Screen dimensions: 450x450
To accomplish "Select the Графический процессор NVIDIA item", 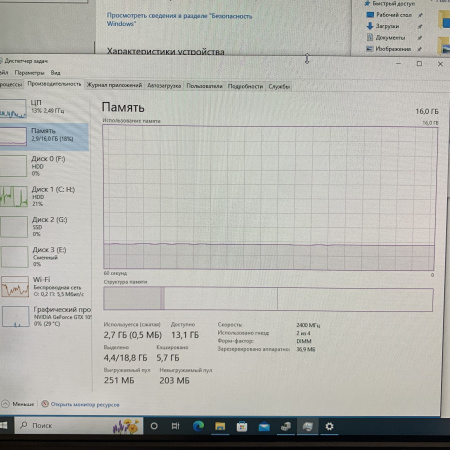I will tap(45, 316).
